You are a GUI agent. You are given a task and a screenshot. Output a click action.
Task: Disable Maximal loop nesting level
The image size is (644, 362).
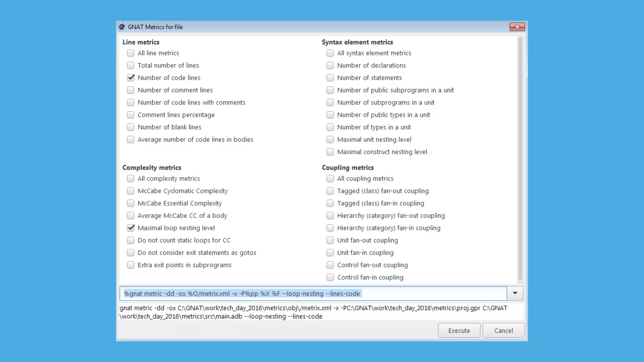coord(131,228)
